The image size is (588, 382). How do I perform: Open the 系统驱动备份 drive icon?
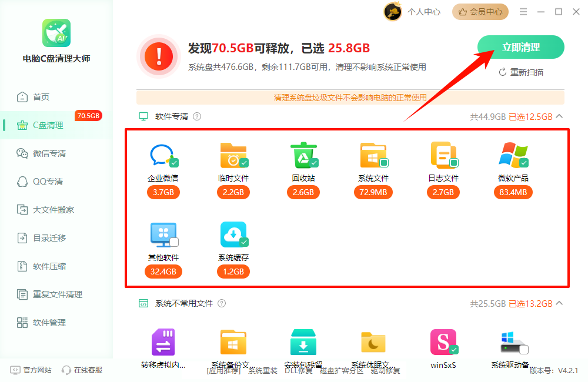(x=513, y=343)
